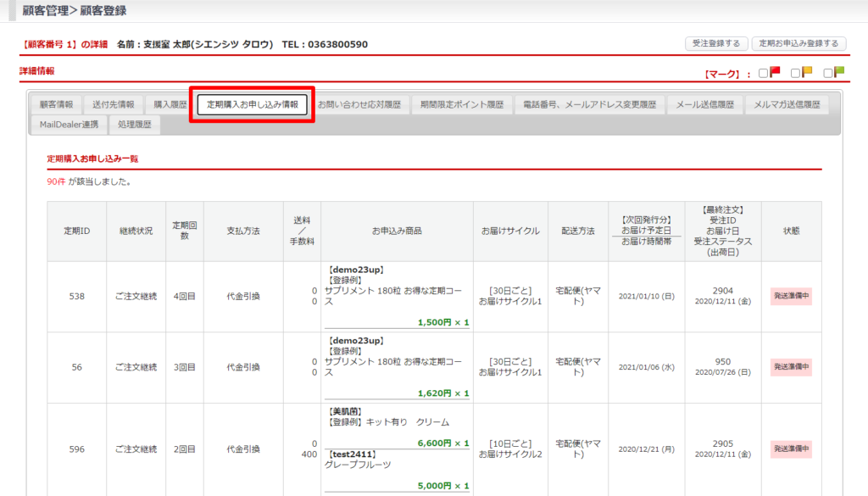Switch to the 顧客情報 tab
Viewport: 868px width, 496px height.
click(56, 105)
